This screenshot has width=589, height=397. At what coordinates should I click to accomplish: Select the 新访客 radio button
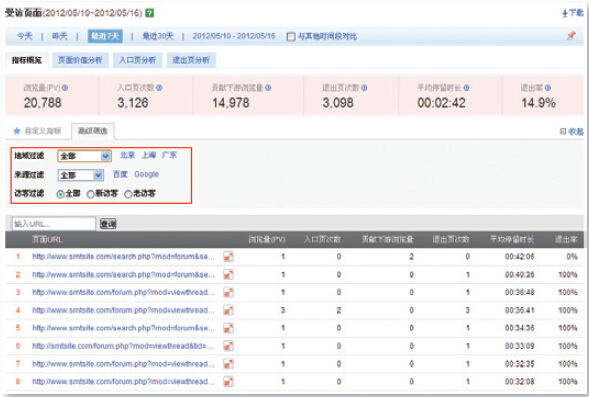coord(90,194)
